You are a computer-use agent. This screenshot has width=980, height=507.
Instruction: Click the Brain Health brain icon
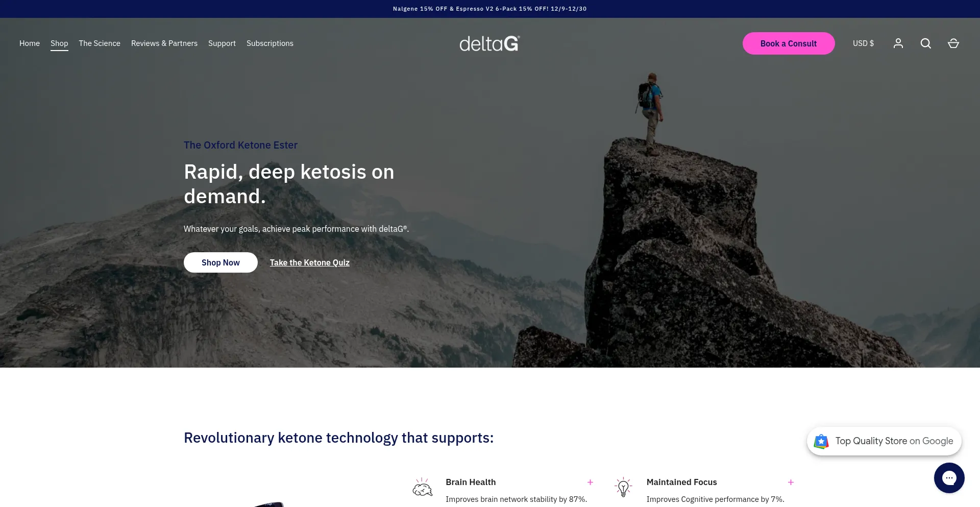[x=422, y=488]
